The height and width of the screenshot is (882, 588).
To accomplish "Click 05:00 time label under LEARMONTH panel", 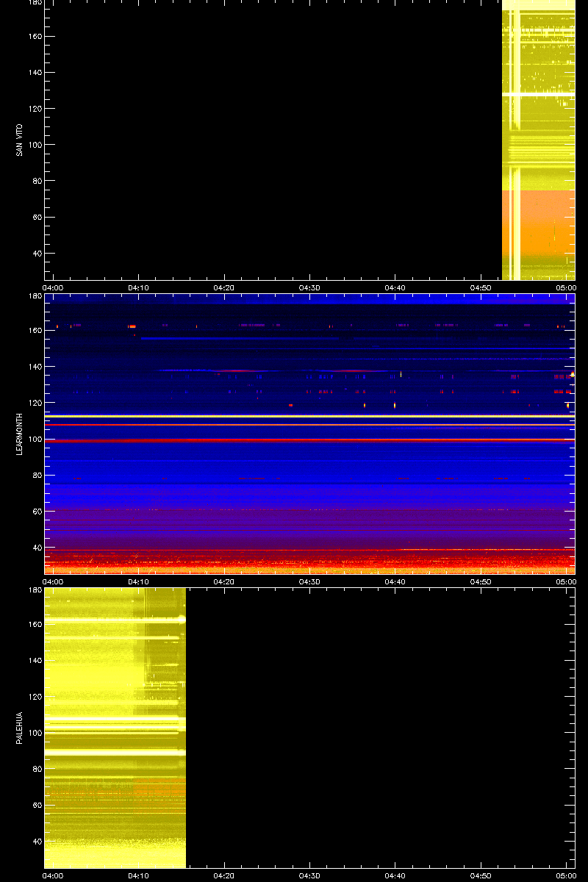I will [566, 581].
